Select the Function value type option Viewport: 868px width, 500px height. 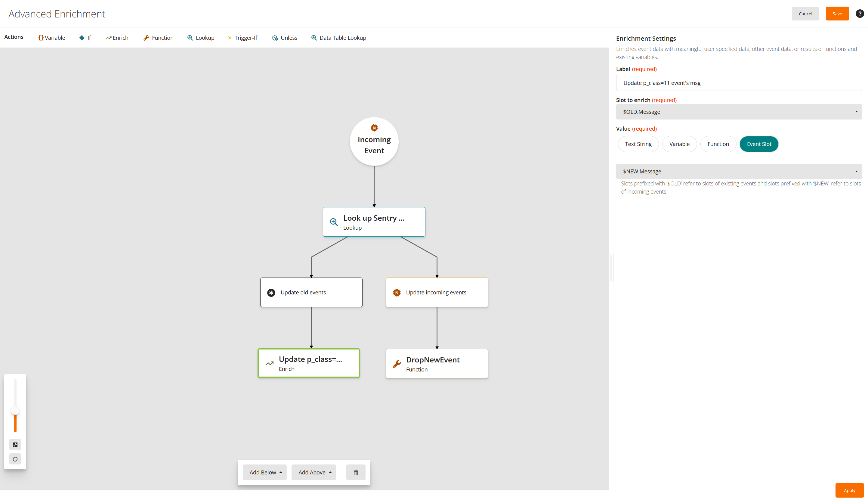[718, 144]
